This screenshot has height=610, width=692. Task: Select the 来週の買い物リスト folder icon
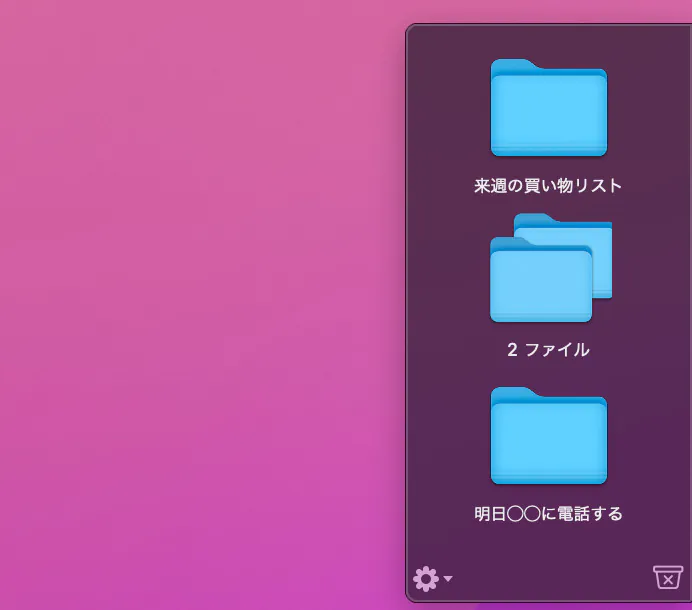[x=549, y=107]
